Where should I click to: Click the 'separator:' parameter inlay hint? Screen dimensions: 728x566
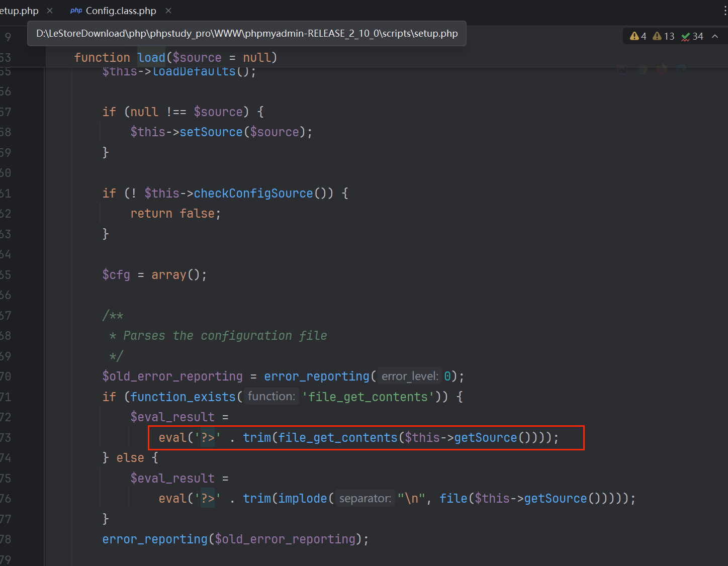365,499
